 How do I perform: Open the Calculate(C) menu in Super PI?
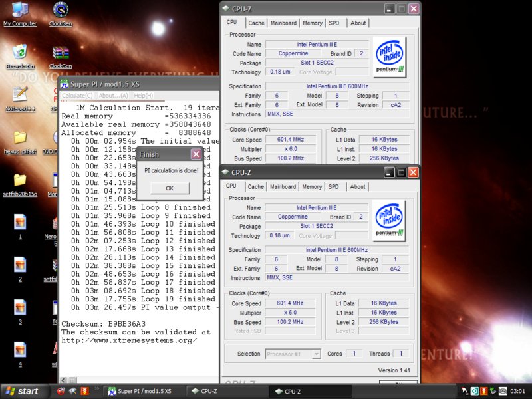pos(77,96)
